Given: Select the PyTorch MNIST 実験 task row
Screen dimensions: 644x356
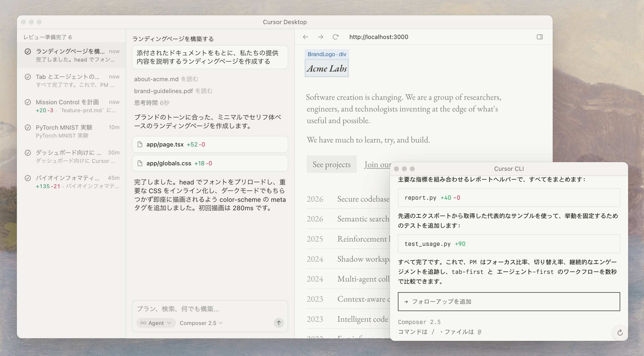Looking at the screenshot, I should [x=71, y=131].
